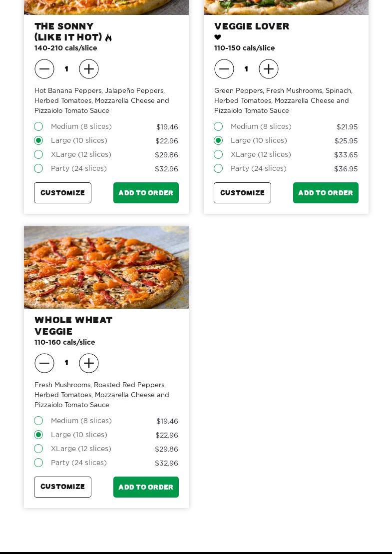Choose XLarge size for Veggie Lover
This screenshot has height=554, width=392.
[218, 154]
